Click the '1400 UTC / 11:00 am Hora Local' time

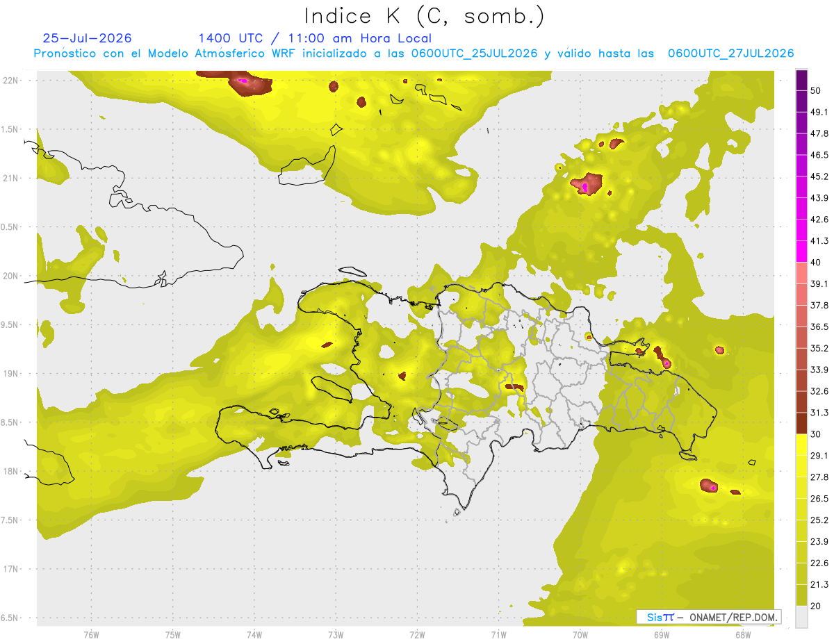pos(315,38)
